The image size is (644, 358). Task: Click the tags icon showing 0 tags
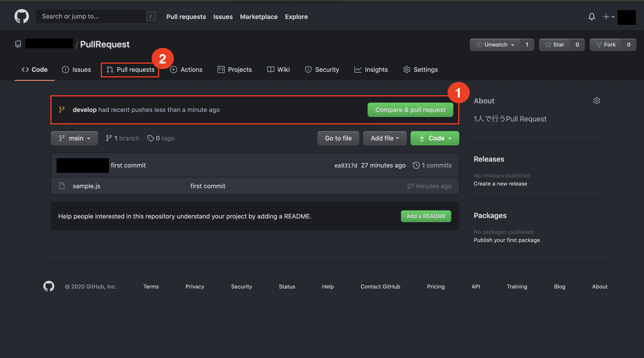151,138
